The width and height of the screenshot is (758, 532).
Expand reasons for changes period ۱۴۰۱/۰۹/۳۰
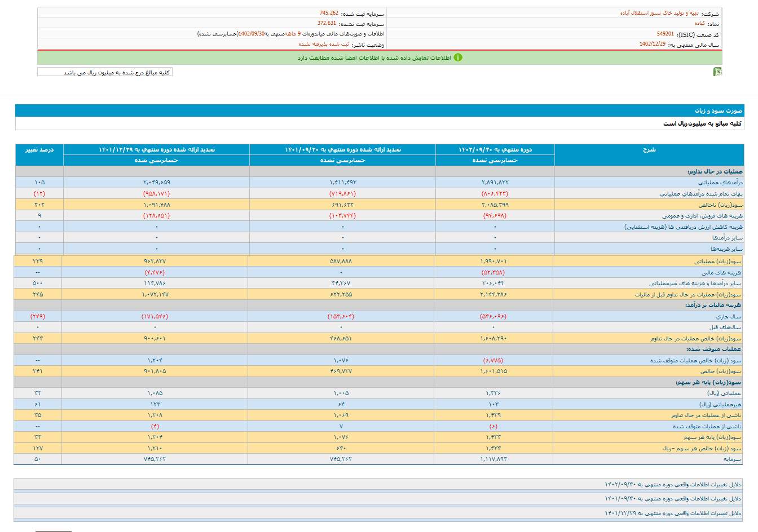[x=672, y=499]
